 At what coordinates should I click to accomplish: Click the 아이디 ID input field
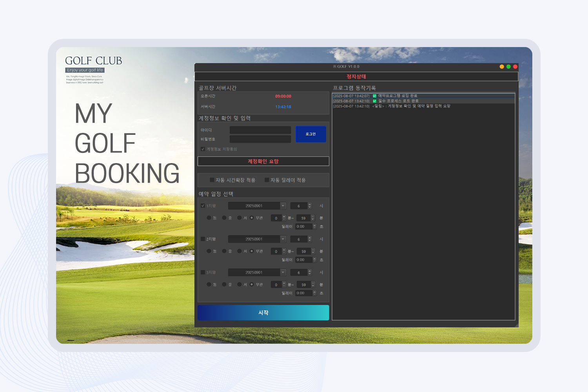tap(260, 130)
